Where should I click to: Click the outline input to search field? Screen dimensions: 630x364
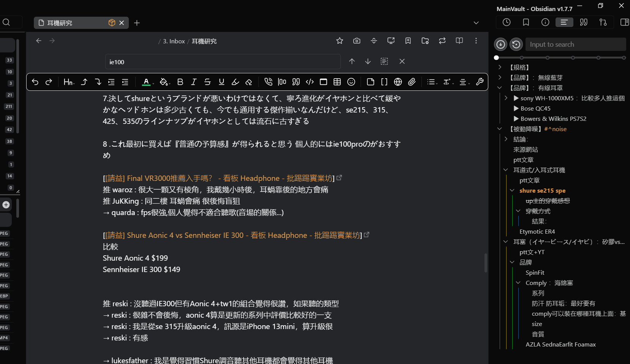575,44
